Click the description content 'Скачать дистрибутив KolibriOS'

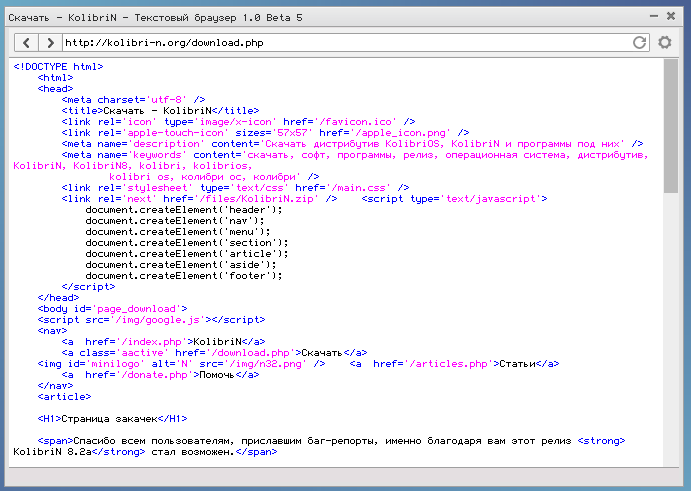[353, 144]
